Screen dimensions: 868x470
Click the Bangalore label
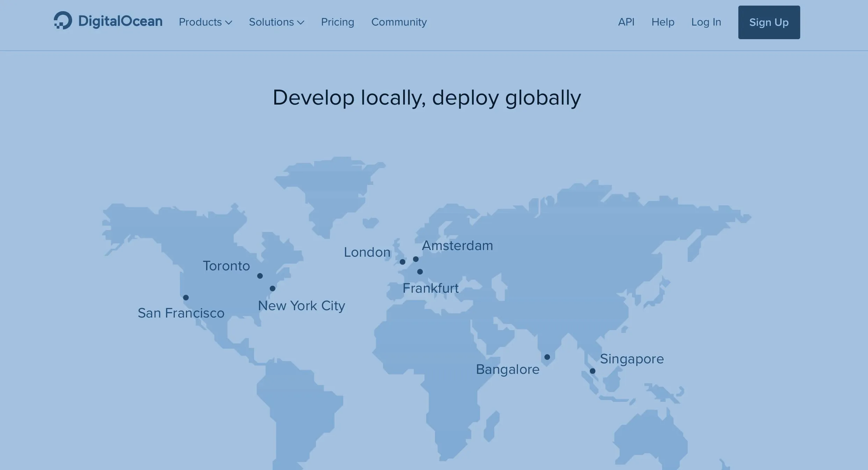508,370
